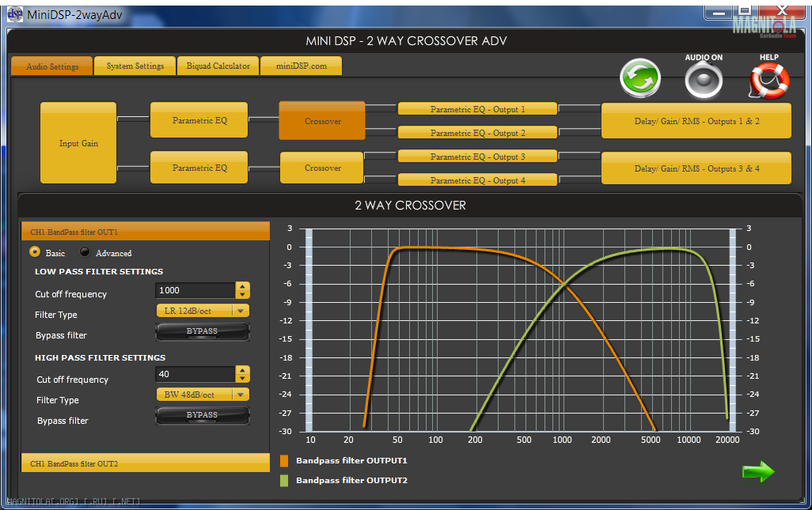Click the high pass cut off frequency spinner
This screenshot has width=812, height=510.
coord(242,374)
